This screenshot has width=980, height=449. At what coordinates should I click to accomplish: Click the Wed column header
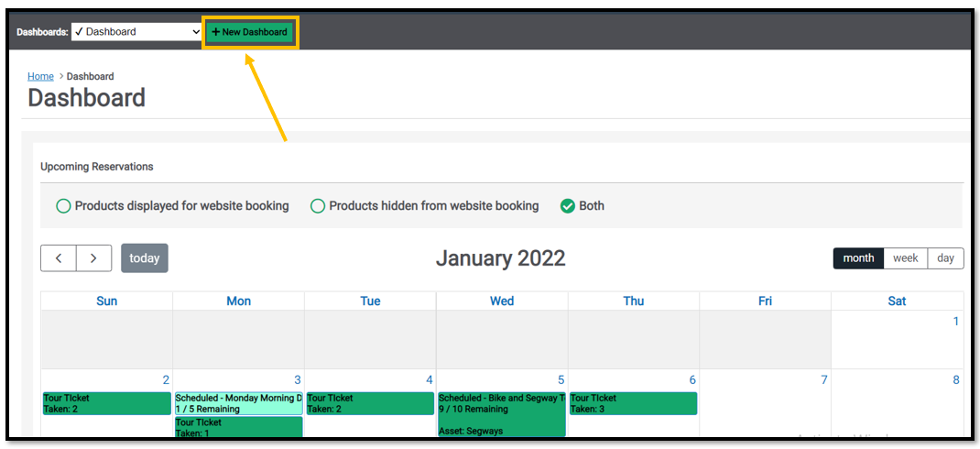(x=502, y=301)
